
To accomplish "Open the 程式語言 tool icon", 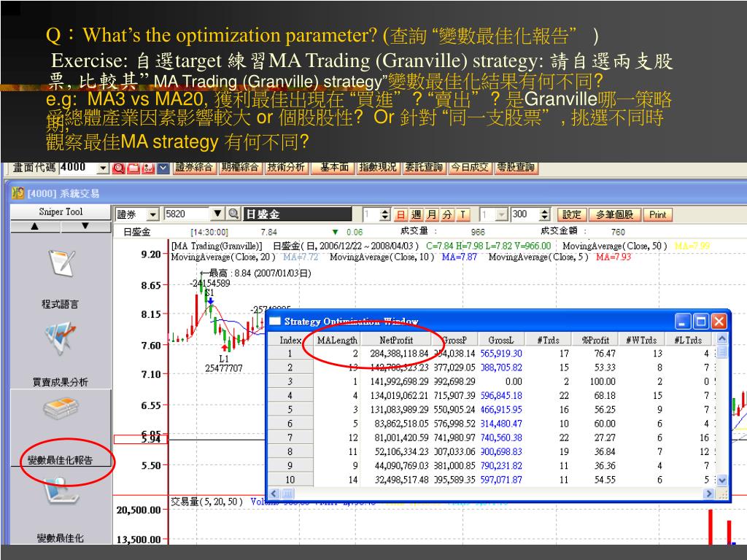I will point(61,262).
